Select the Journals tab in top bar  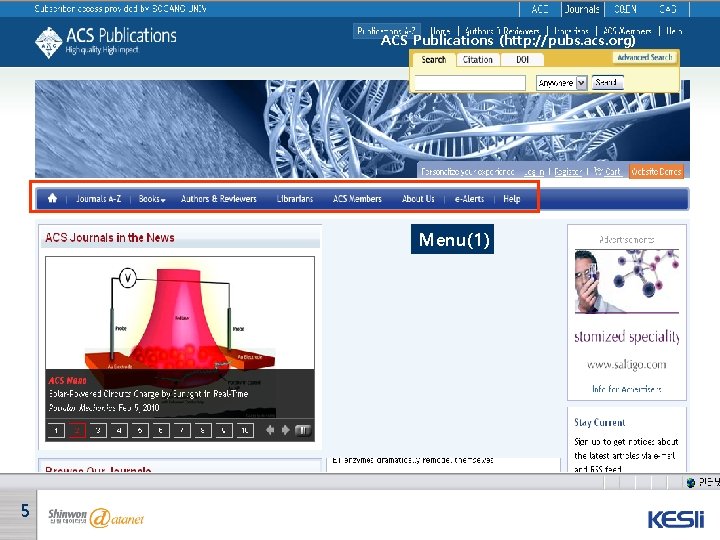(x=582, y=9)
